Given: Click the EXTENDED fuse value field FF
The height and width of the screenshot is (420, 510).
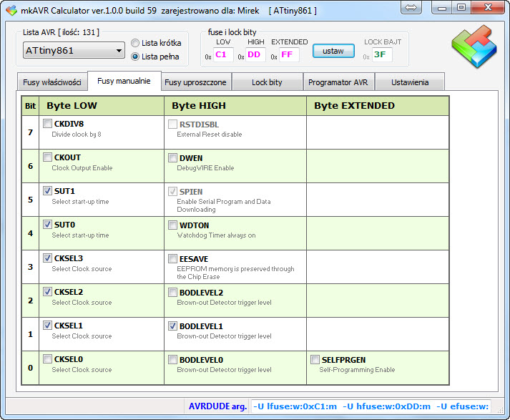Looking at the screenshot, I should pos(289,54).
